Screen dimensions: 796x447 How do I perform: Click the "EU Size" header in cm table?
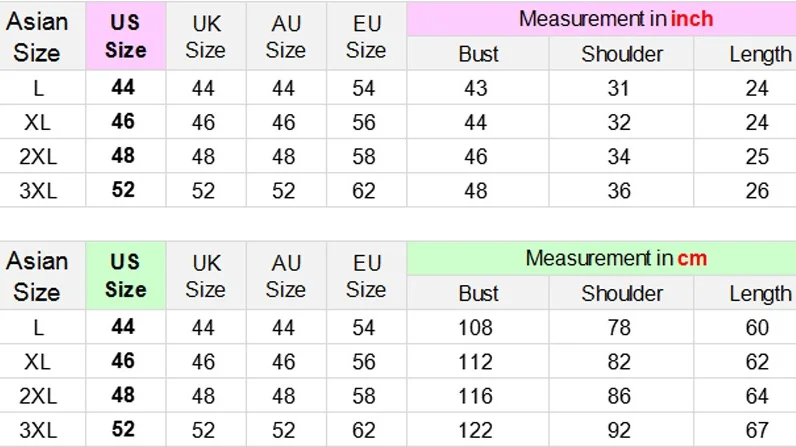click(x=367, y=276)
